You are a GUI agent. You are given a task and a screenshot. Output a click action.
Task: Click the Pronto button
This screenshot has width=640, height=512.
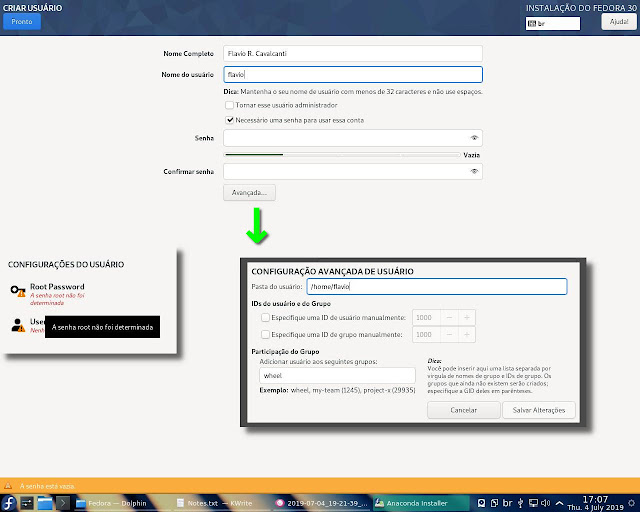coord(22,22)
